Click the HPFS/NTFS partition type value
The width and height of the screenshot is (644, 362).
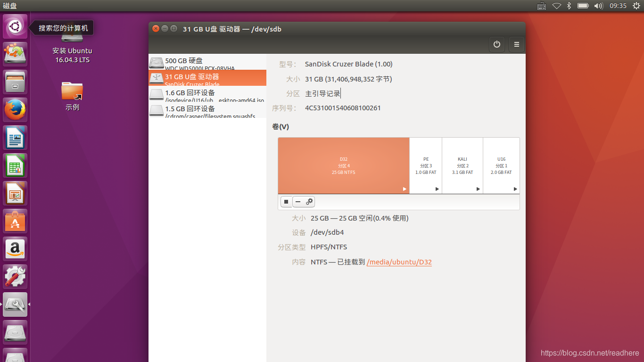click(329, 247)
